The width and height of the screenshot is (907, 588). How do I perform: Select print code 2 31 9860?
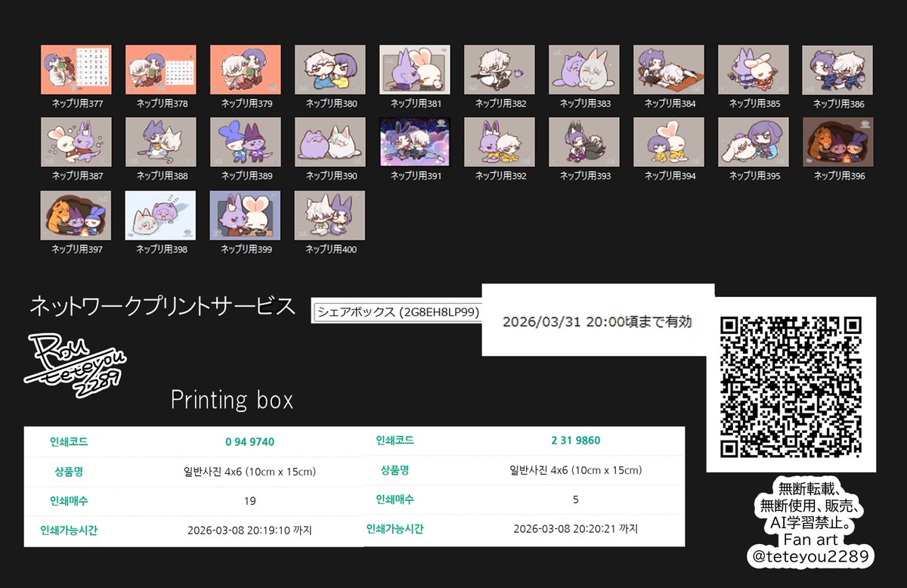[x=576, y=441]
